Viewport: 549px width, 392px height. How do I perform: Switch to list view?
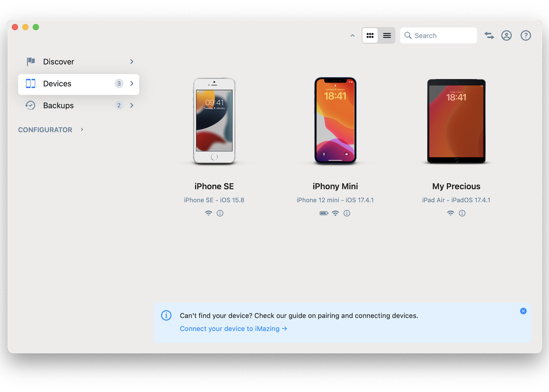coord(387,36)
